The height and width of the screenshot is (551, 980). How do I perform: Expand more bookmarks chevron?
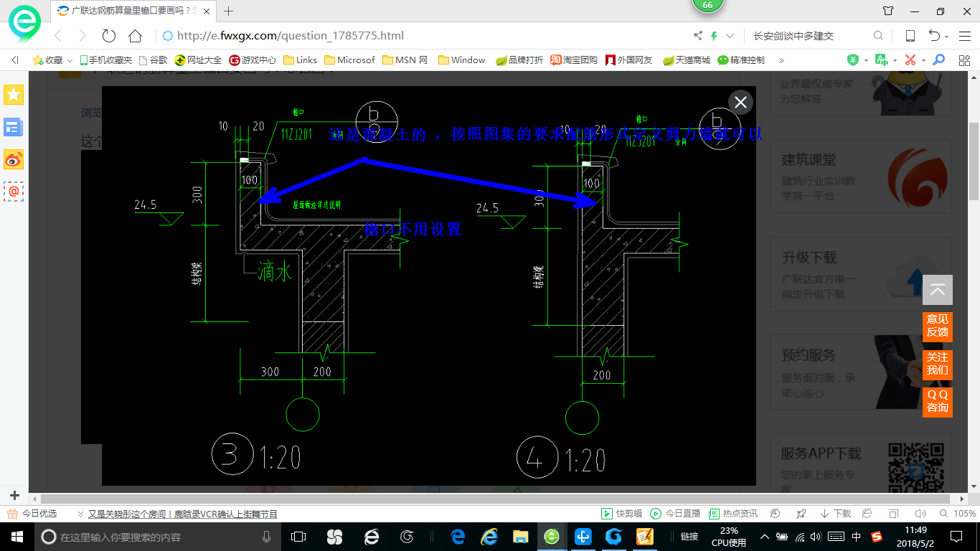[x=781, y=60]
